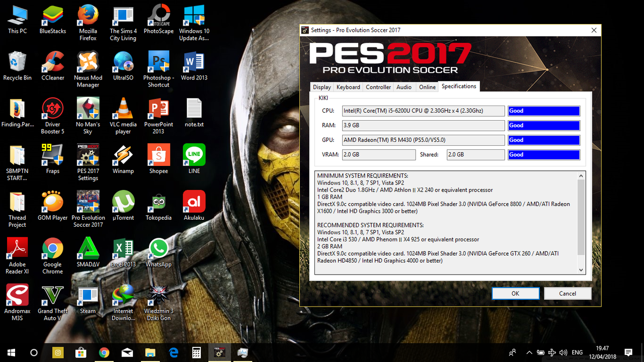
Task: Launch VLC media player icon
Action: (123, 117)
